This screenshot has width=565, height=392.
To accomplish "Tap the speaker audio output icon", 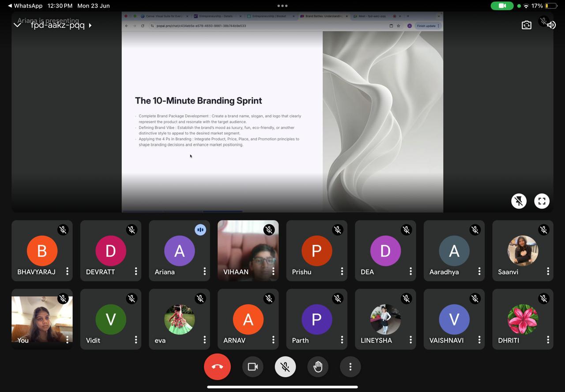I will 551,25.
